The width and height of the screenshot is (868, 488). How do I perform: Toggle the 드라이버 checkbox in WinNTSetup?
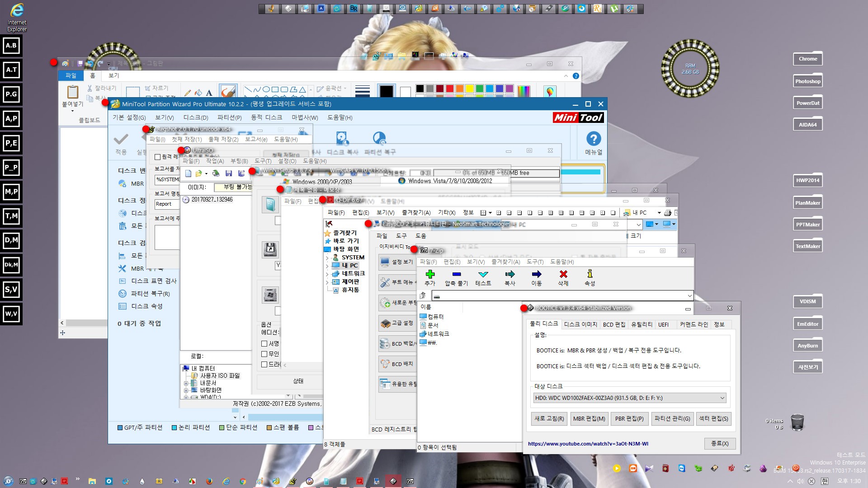click(264, 364)
